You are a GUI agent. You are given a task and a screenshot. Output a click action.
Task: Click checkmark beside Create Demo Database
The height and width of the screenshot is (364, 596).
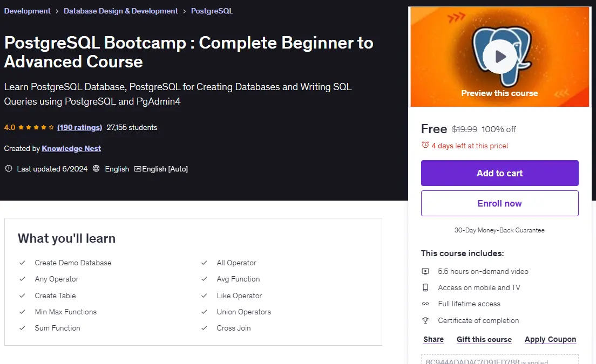coord(22,263)
